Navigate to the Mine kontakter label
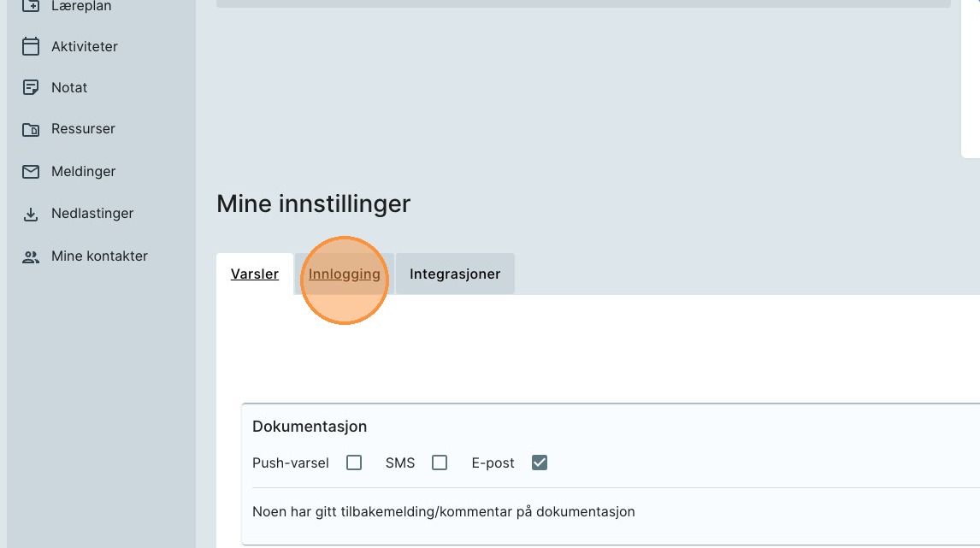The width and height of the screenshot is (980, 548). coord(99,256)
